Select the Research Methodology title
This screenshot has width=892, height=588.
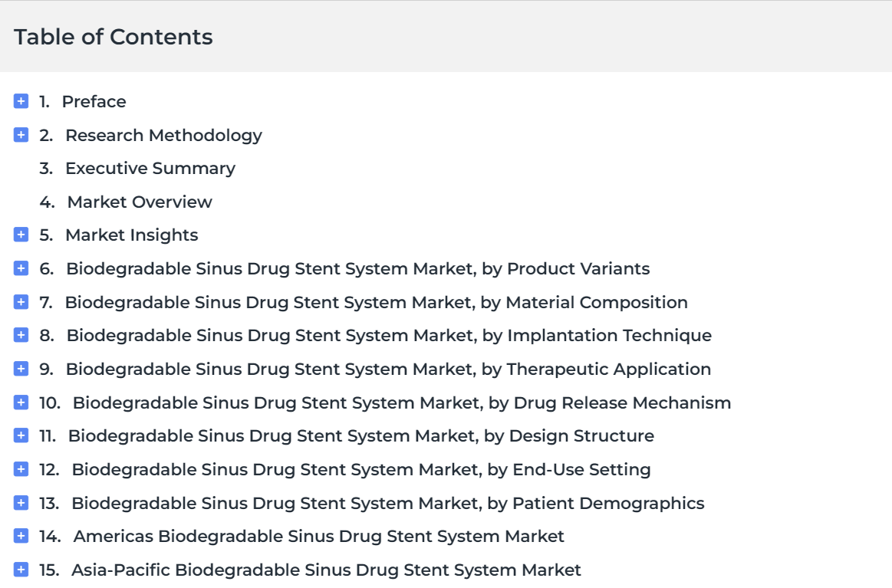pos(163,135)
